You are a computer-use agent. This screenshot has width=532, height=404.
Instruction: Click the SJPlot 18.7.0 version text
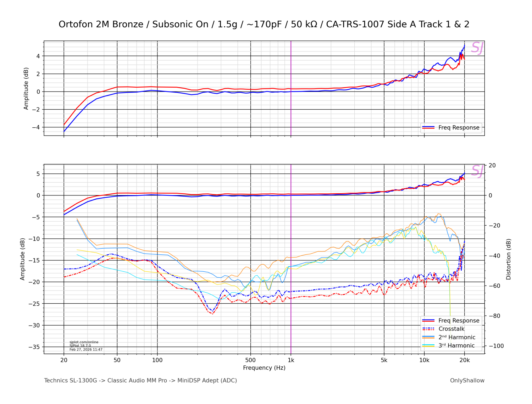[x=80, y=346]
